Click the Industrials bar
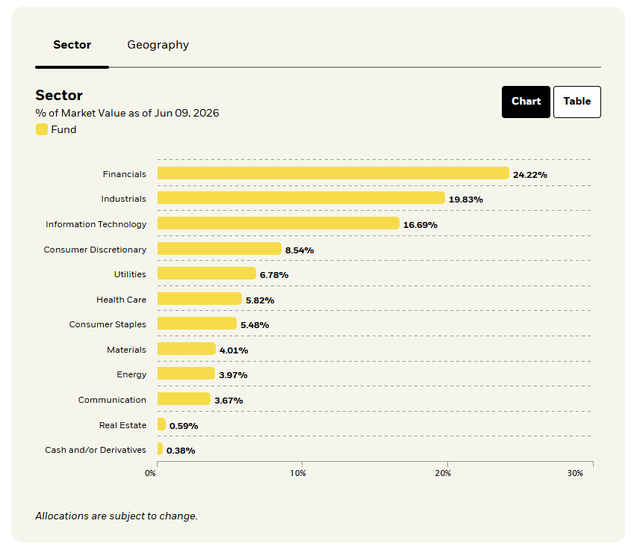 pyautogui.click(x=301, y=198)
